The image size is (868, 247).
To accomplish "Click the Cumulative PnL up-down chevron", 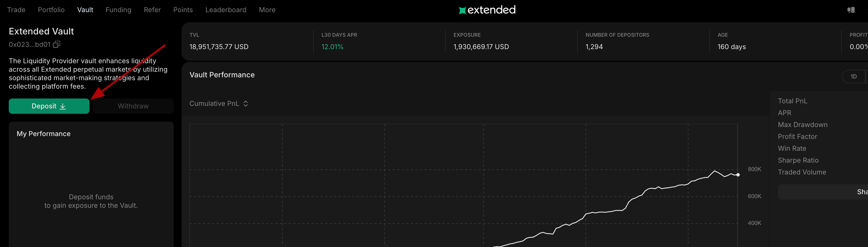I will click(246, 104).
